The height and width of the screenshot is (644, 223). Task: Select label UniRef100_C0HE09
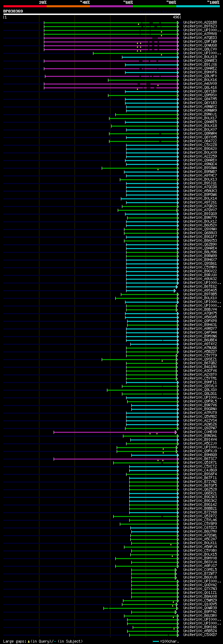tap(200, 432)
